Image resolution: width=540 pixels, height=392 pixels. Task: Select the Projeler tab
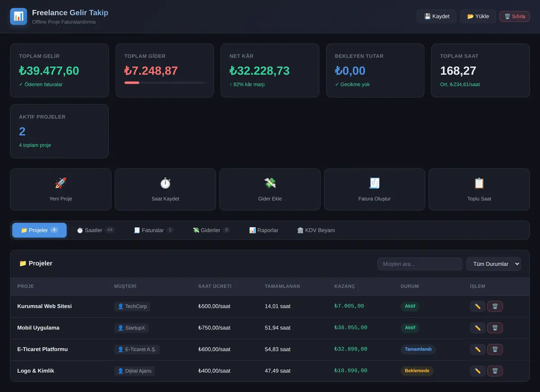click(39, 230)
